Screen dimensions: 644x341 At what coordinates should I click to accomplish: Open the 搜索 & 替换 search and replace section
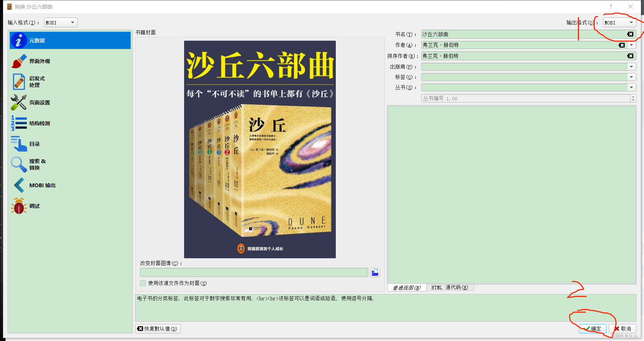pyautogui.click(x=70, y=164)
